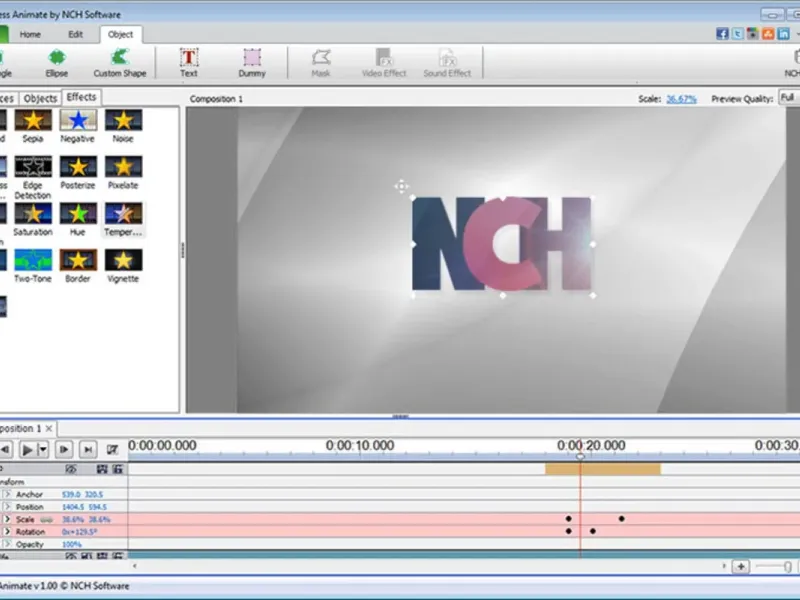This screenshot has width=800, height=600.
Task: Click the timeline zoom-in plus button
Action: (x=741, y=566)
